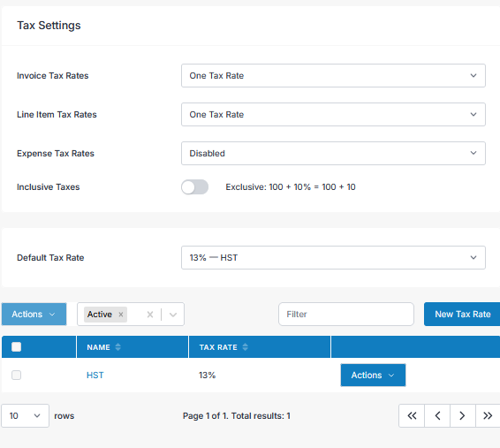Tick the checkbox for HST row
500x448 pixels.
pos(16,375)
